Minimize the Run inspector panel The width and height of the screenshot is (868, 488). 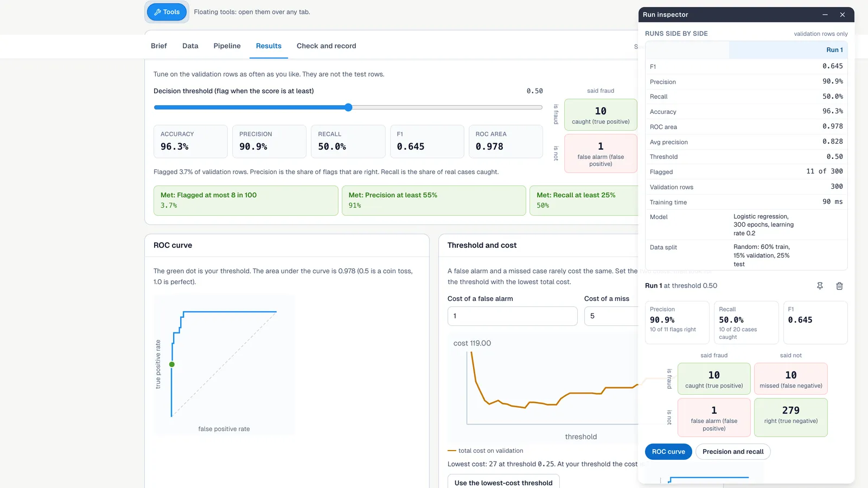[825, 15]
